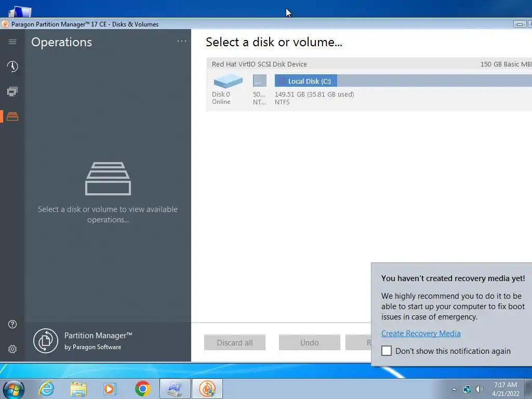
Task: Check Don't show this notification again
Action: click(387, 351)
